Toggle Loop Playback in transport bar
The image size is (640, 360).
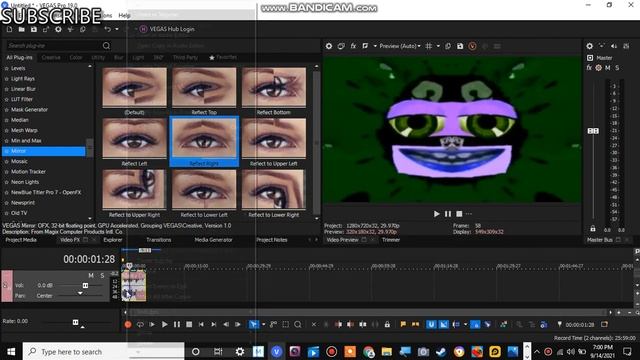(140, 324)
